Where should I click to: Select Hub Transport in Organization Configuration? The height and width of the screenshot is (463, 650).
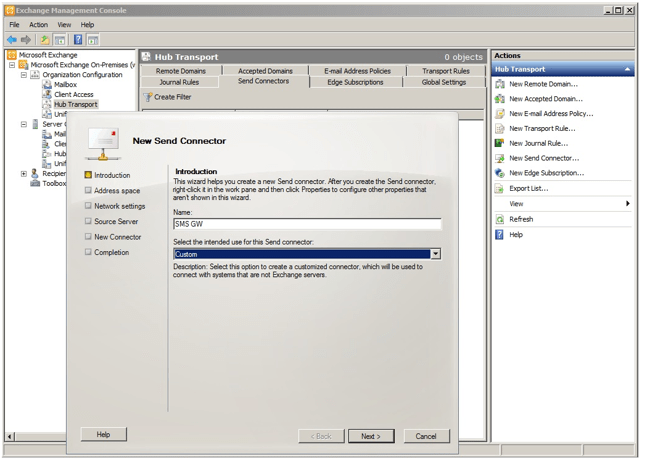pos(76,104)
